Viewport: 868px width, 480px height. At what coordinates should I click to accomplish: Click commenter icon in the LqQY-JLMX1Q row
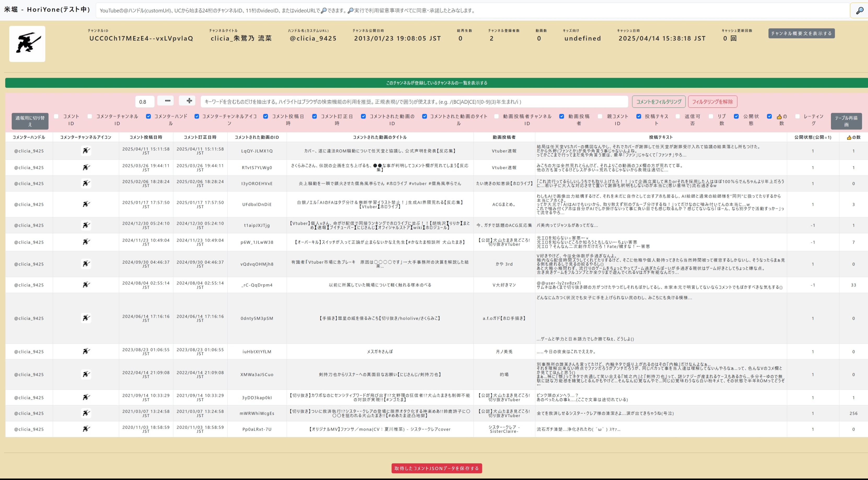[x=86, y=151]
